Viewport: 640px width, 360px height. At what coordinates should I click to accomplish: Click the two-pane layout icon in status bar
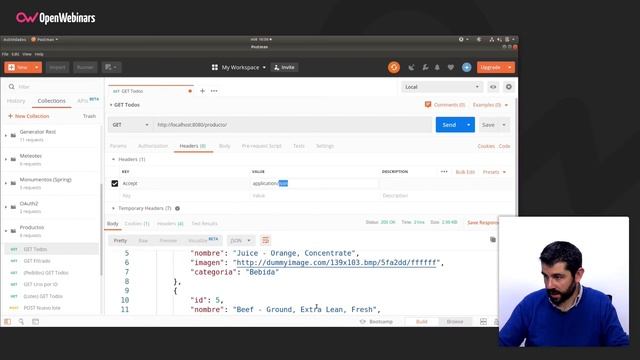[x=483, y=322]
